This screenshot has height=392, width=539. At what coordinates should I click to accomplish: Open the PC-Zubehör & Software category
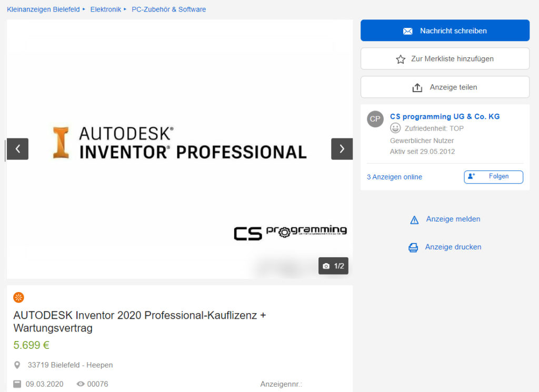tap(168, 9)
